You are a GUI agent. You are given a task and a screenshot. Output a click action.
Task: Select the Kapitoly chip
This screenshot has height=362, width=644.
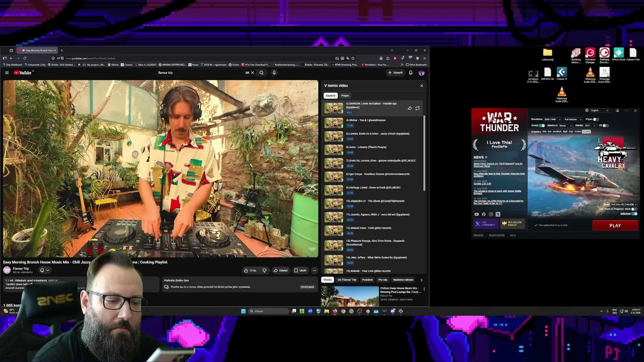tap(331, 96)
